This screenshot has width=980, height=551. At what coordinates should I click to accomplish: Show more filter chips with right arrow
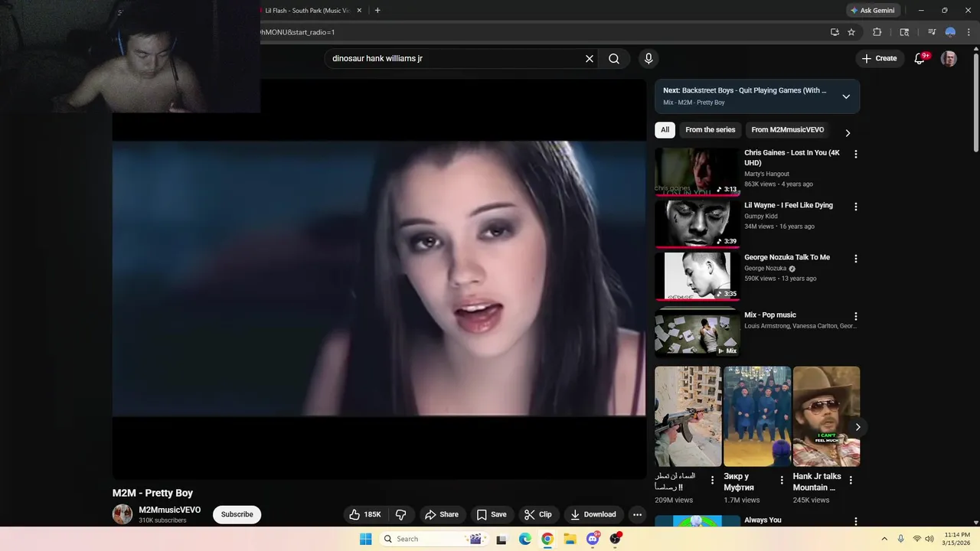coord(848,133)
